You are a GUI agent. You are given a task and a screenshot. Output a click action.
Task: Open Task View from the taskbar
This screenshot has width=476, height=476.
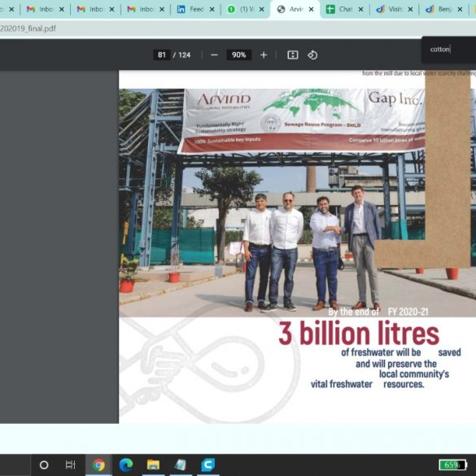tap(71, 465)
